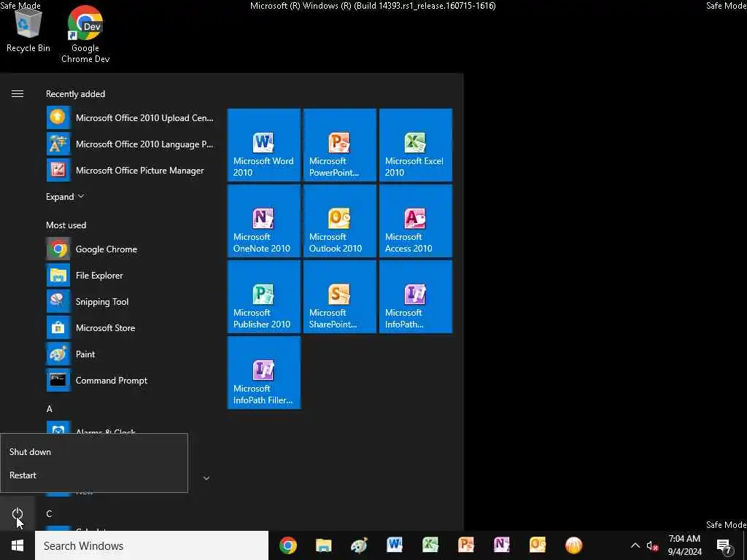
Task: Open File Explorer from Most used list
Action: (131, 275)
